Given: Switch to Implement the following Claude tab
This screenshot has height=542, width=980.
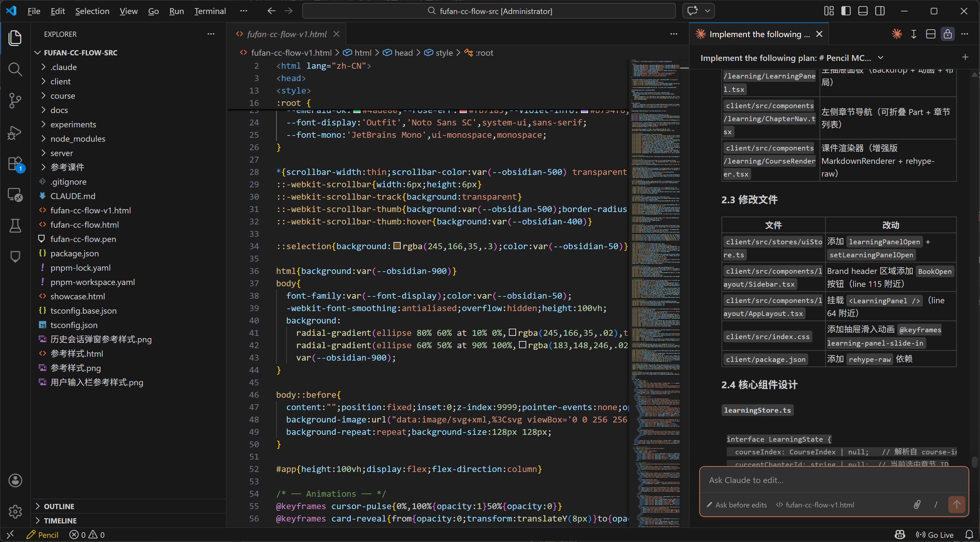Looking at the screenshot, I should coord(759,34).
